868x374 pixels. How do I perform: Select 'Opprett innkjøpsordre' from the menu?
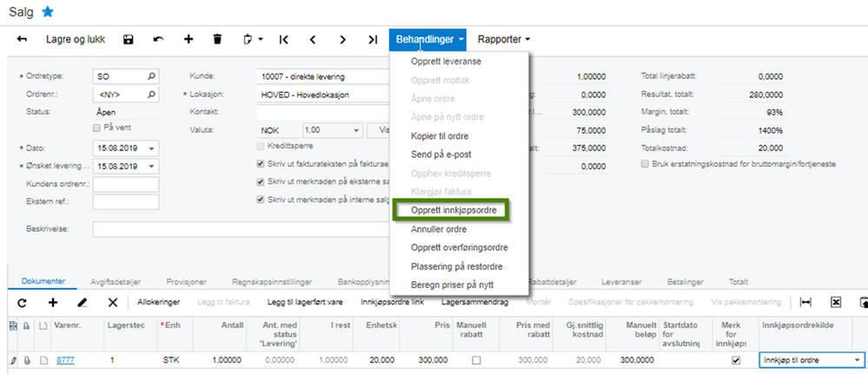(x=448, y=210)
